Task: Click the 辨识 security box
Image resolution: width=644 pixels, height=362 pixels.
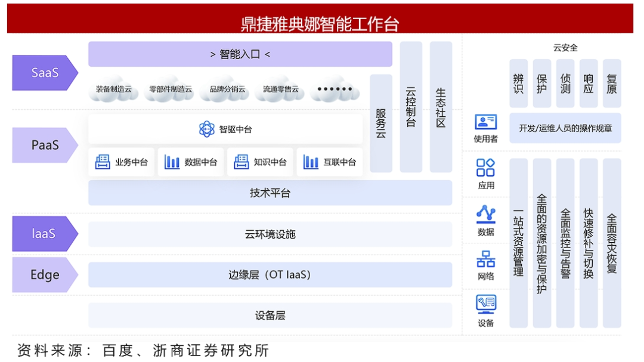Action: pos(519,83)
